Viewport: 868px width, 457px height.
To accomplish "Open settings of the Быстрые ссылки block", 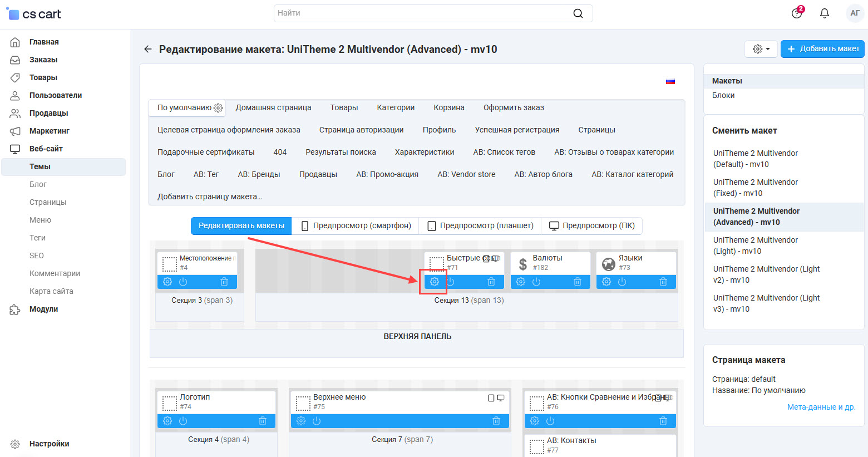I will pyautogui.click(x=435, y=282).
